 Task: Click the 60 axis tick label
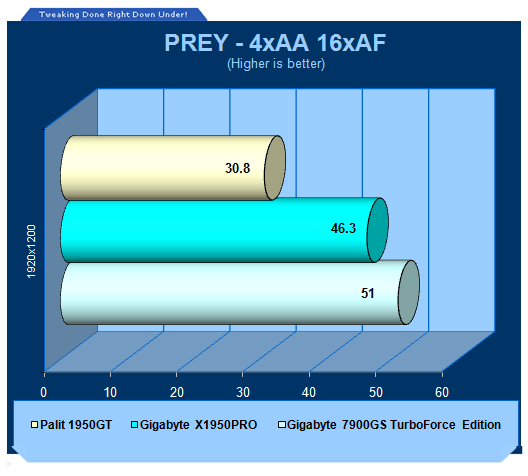coord(442,393)
